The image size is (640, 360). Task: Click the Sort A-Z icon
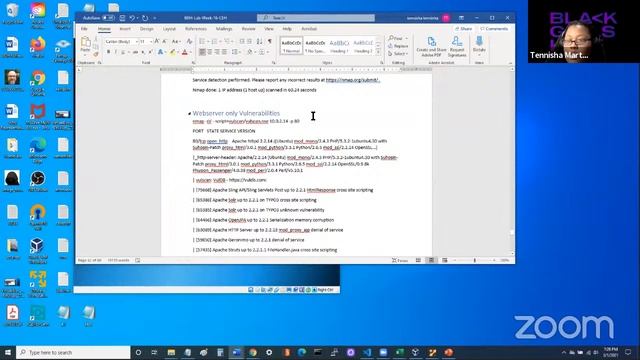[260, 42]
